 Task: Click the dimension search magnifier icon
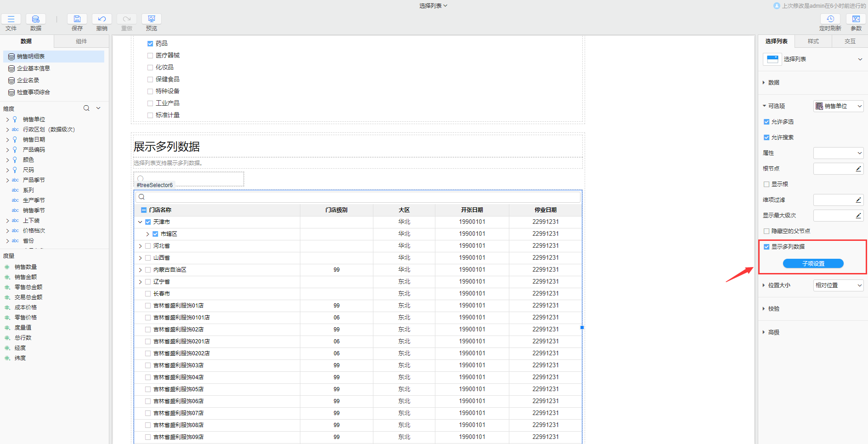point(86,108)
